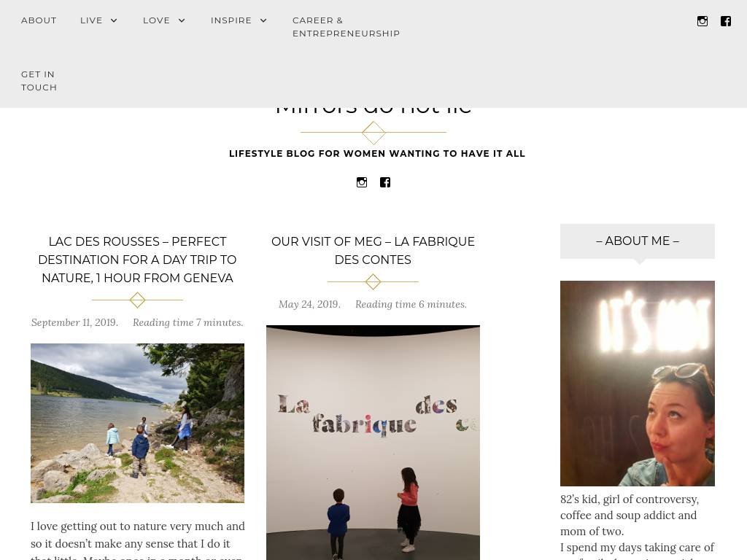The height and width of the screenshot is (560, 747).
Task: Click Facebook icon below the blog tagline
Action: [385, 182]
